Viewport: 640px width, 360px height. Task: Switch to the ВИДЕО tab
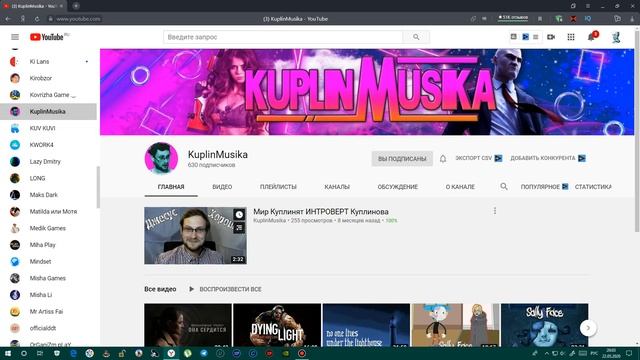click(x=222, y=187)
